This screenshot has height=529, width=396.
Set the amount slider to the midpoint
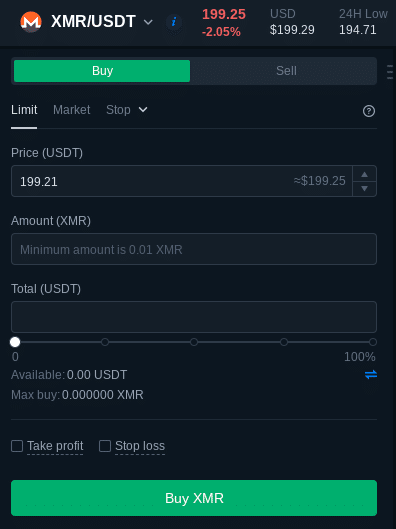[194, 342]
